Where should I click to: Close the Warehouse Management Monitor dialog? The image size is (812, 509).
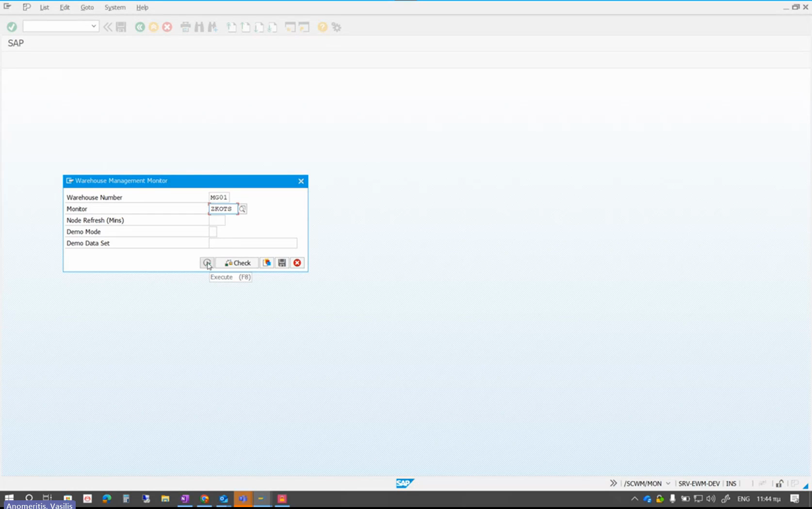coord(301,181)
